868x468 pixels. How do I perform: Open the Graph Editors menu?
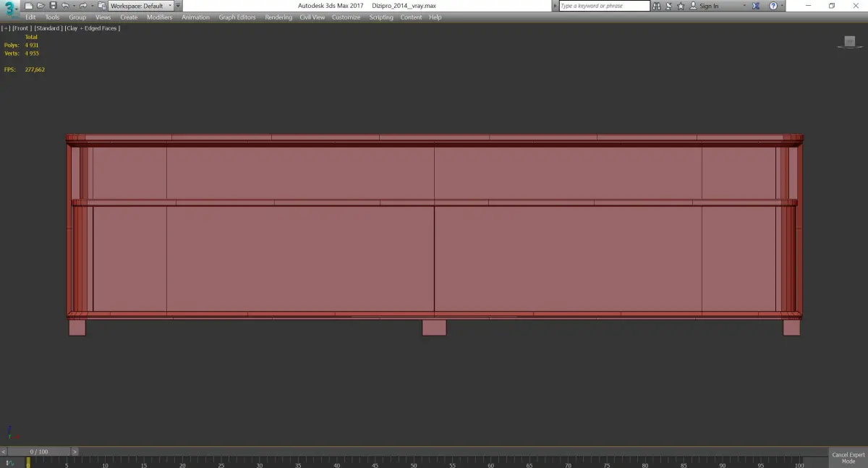click(x=237, y=17)
